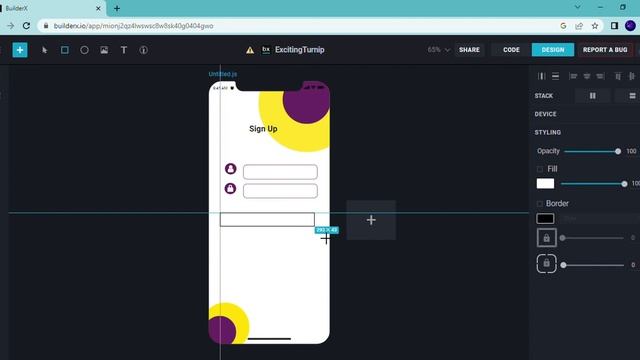
Task: Select the icon insert tool
Action: tap(143, 50)
